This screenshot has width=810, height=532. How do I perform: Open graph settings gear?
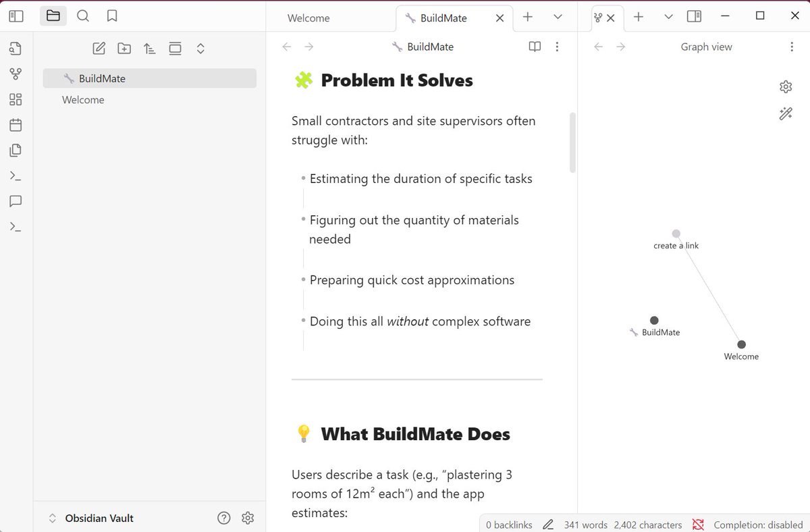point(785,87)
